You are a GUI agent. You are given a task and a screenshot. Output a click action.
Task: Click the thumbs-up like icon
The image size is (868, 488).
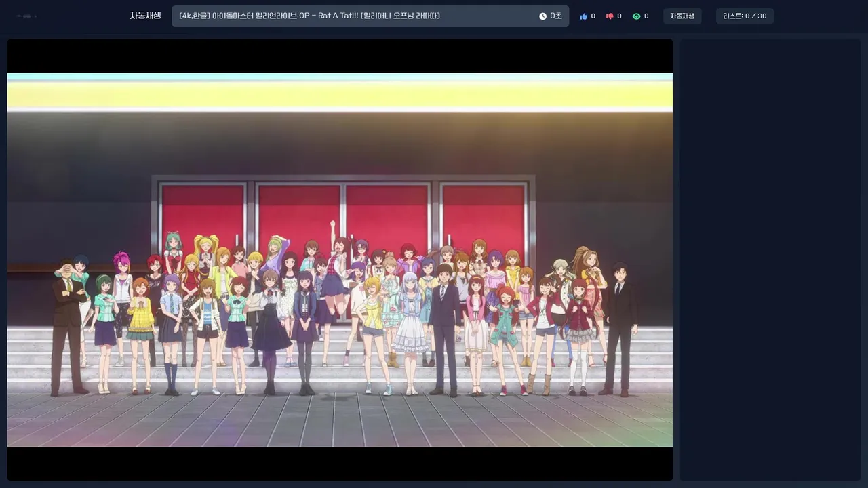pos(583,16)
